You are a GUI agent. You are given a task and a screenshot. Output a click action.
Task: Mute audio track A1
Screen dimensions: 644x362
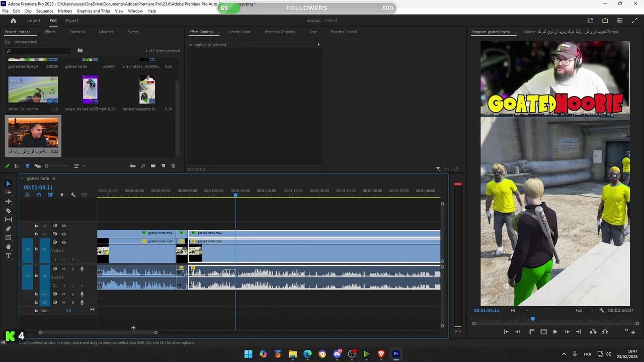point(63,269)
